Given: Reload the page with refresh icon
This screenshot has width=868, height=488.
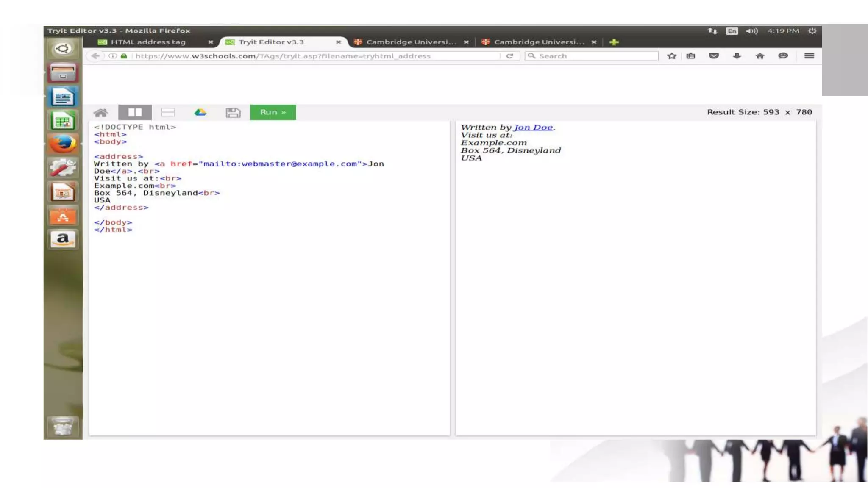Looking at the screenshot, I should click(510, 56).
